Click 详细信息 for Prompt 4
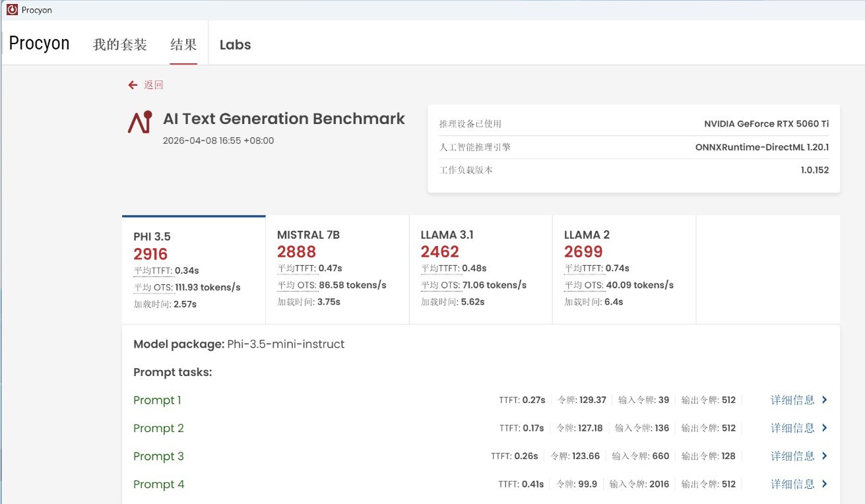The height and width of the screenshot is (504, 865). click(x=792, y=484)
